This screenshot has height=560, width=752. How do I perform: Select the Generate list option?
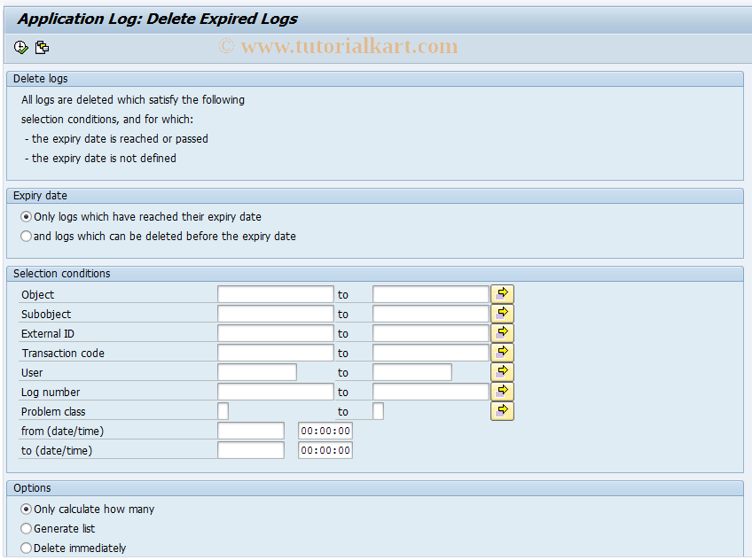tap(26, 528)
